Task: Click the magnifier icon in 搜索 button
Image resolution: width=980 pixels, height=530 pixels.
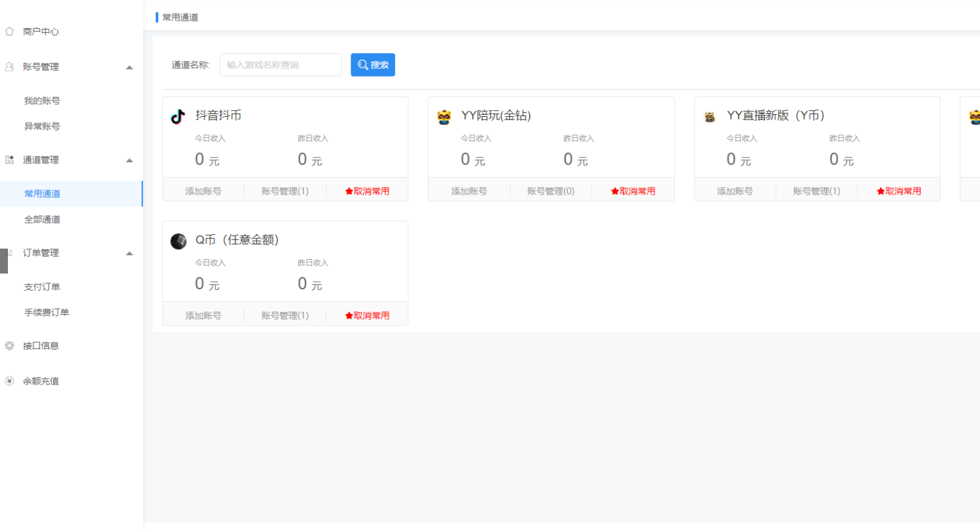Action: click(362, 65)
